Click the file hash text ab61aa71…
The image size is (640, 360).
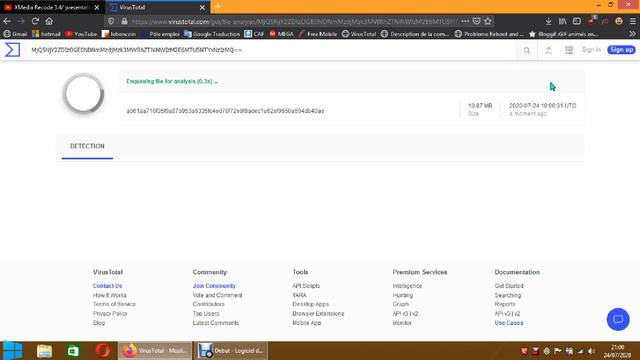coord(225,111)
